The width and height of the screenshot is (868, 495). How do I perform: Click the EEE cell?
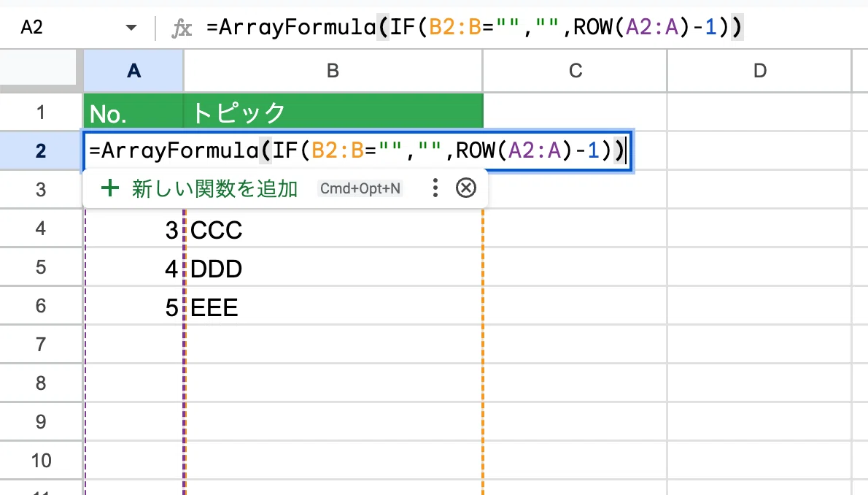[x=333, y=307]
